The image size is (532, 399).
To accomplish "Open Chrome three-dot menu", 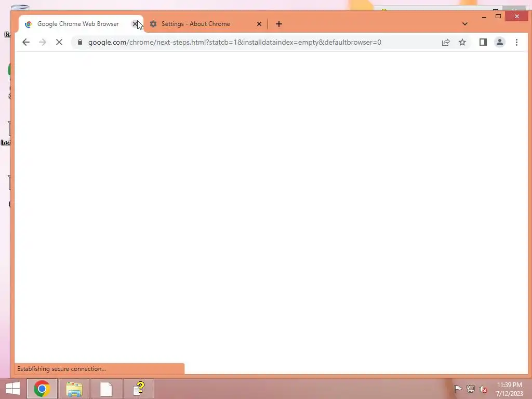I will [x=516, y=42].
